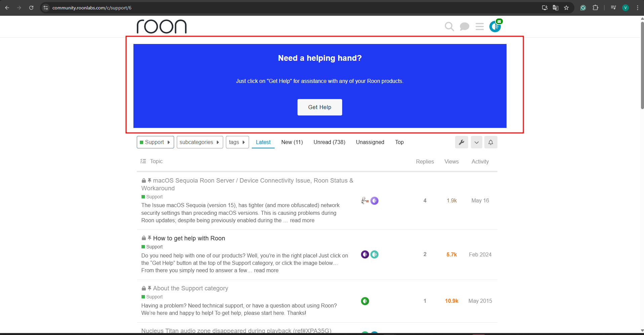Click the Roon logo
The width and height of the screenshot is (644, 335).
tap(162, 27)
